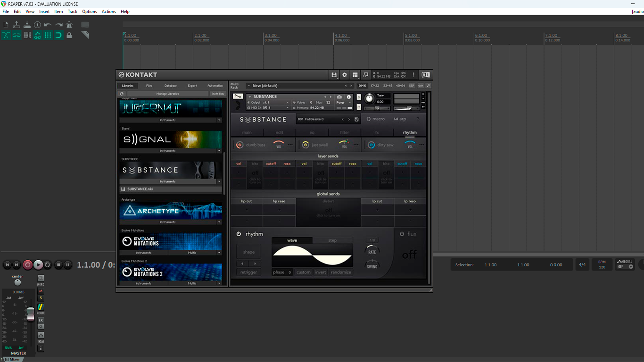Click power icon of dumb bass layer
The image size is (644, 362).
[x=239, y=145]
